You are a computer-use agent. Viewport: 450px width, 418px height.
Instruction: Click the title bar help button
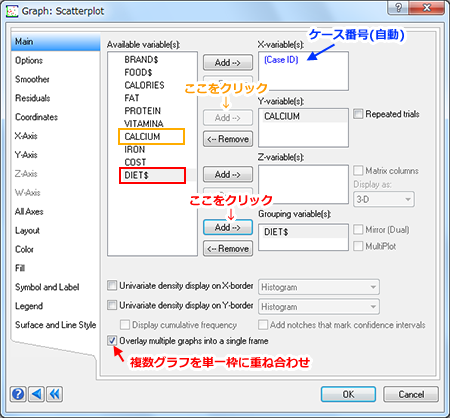[398, 7]
